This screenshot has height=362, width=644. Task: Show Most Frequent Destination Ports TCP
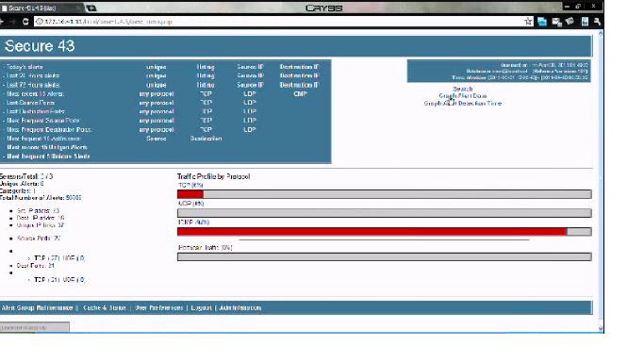pos(206,130)
